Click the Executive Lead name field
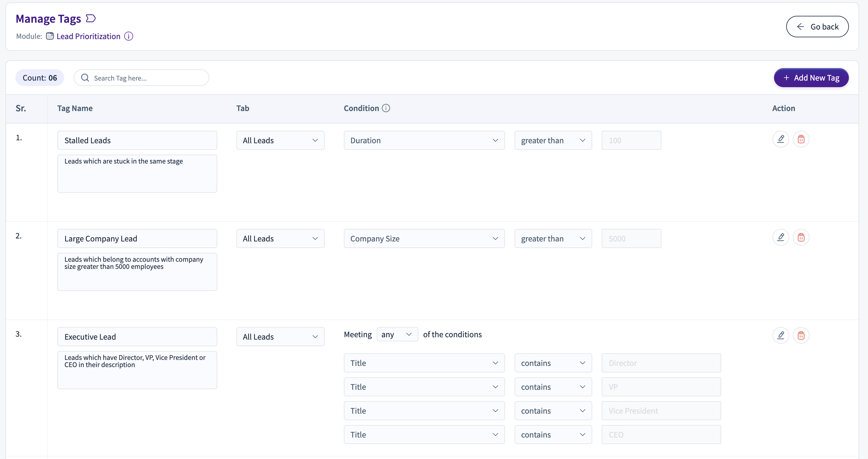 pos(137,337)
